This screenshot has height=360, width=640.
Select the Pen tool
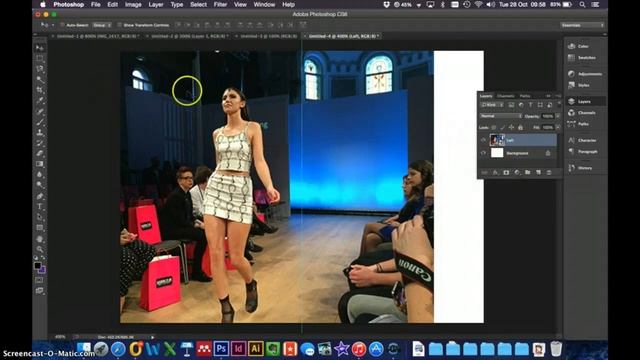click(40, 196)
